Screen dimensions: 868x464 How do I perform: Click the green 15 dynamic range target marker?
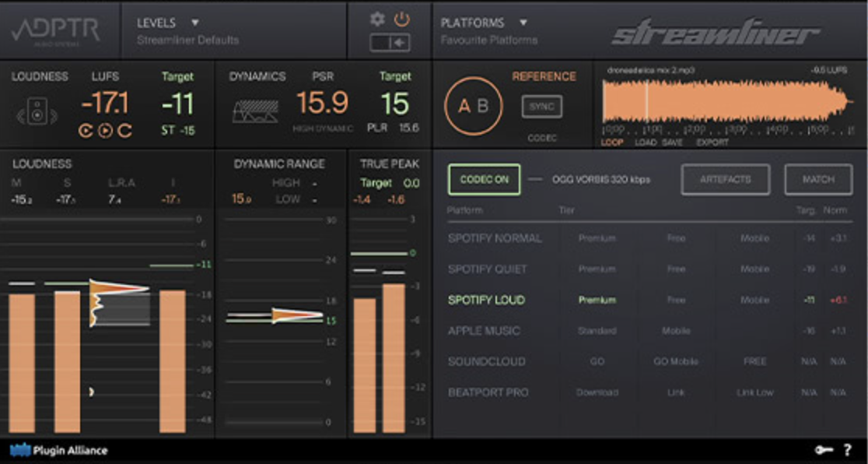(331, 321)
